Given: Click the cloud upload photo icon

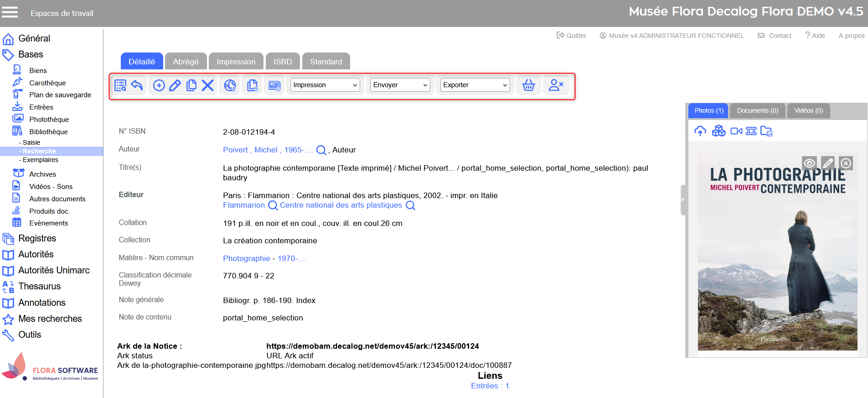Looking at the screenshot, I should 700,131.
